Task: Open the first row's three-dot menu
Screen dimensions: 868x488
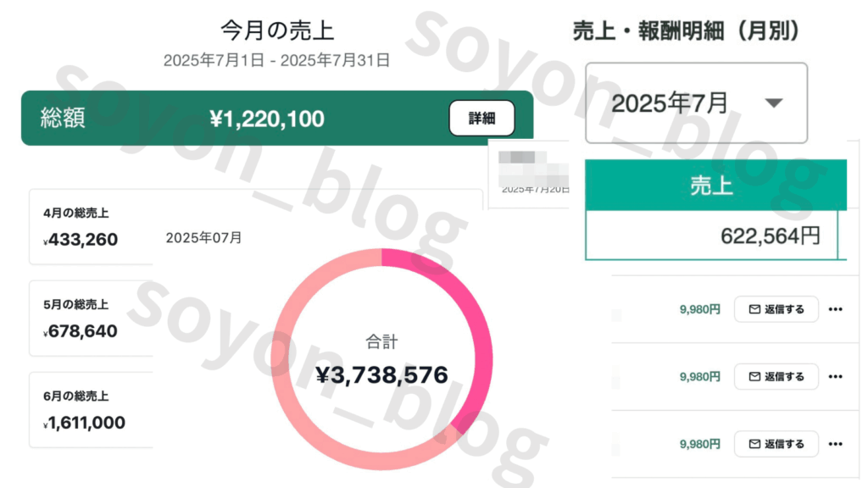Action: click(835, 309)
